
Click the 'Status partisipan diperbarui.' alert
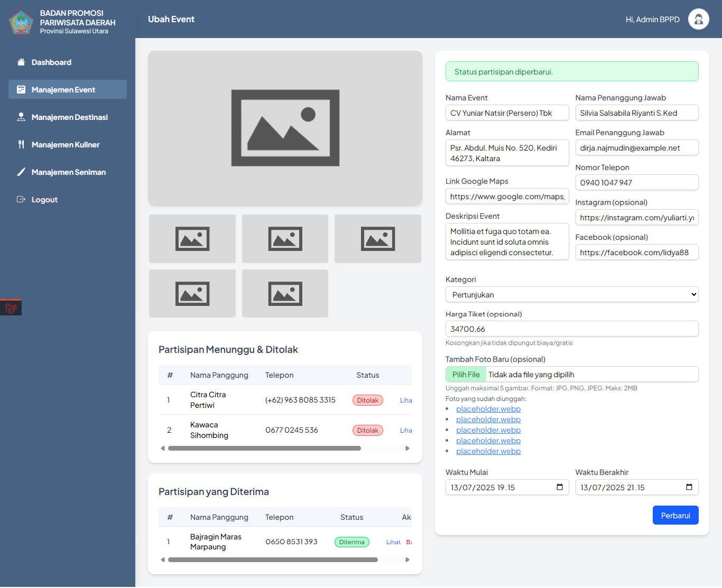pyautogui.click(x=572, y=71)
